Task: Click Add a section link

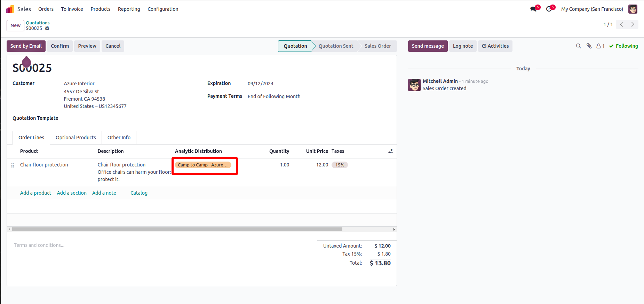Action: [72, 193]
